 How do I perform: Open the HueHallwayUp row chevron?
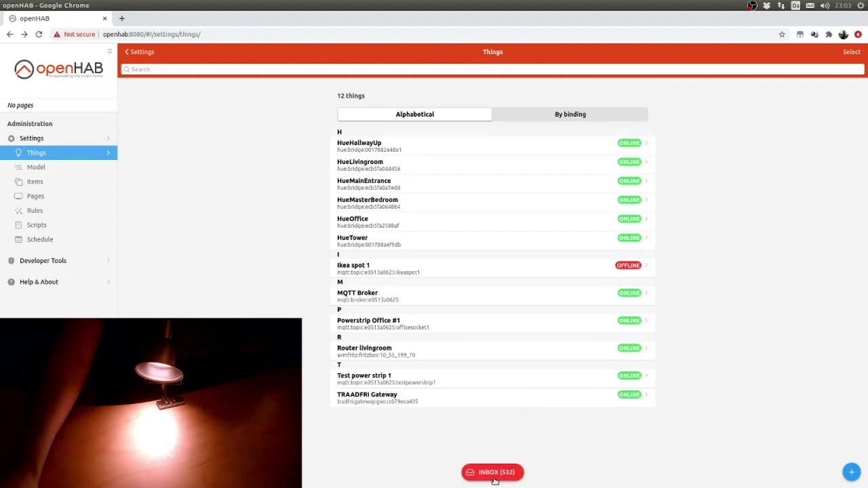pyautogui.click(x=646, y=143)
